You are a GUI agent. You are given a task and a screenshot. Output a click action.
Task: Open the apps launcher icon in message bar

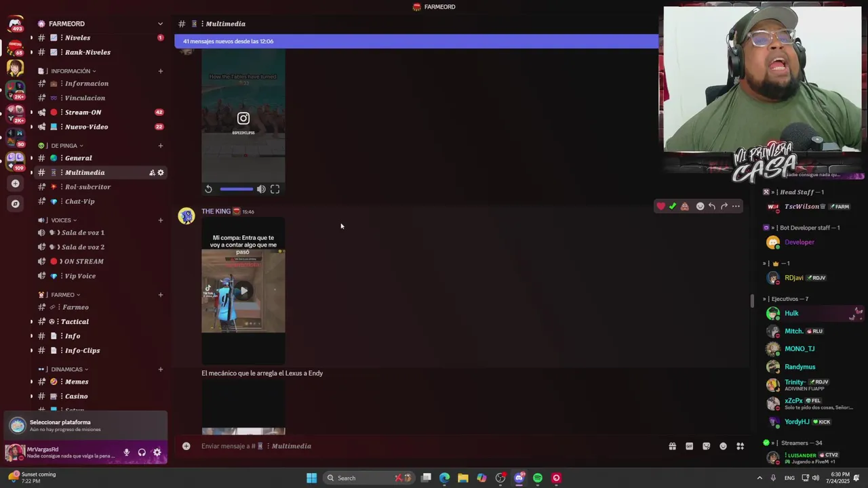coord(740,446)
